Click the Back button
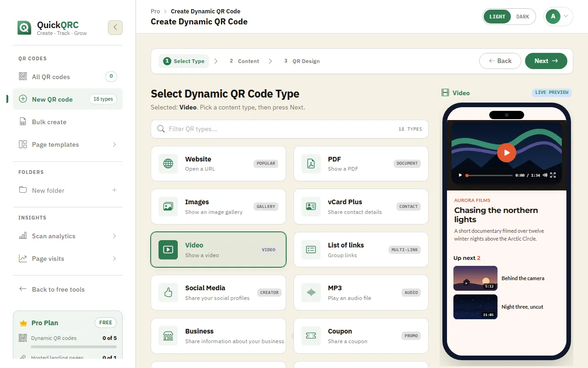The height and width of the screenshot is (368, 588). coord(500,61)
